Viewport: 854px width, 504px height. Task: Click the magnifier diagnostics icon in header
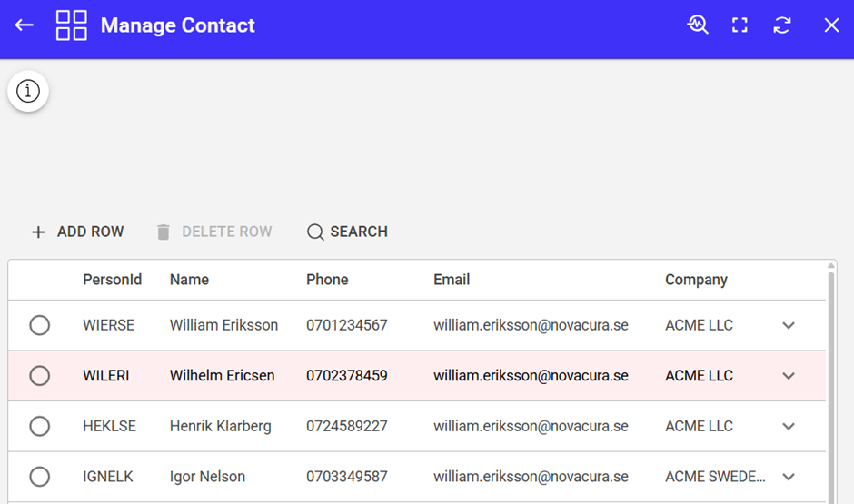[697, 25]
